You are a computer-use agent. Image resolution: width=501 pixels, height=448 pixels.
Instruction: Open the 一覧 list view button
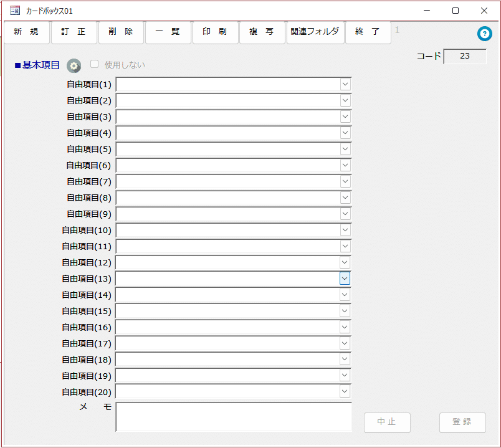tap(168, 32)
